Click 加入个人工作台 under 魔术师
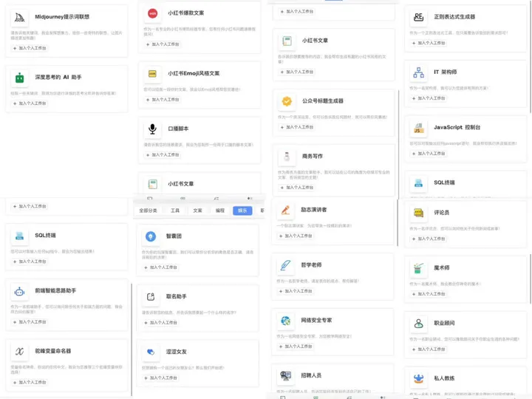 pyautogui.click(x=429, y=294)
